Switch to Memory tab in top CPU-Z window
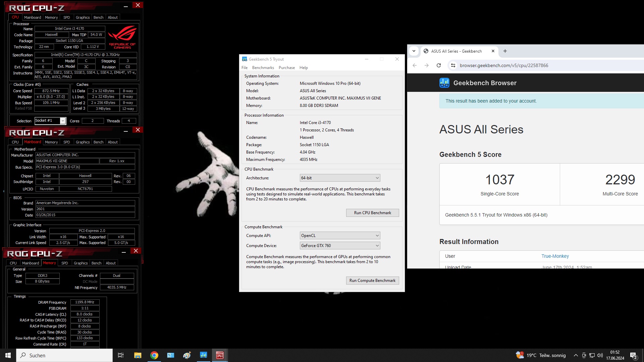Viewport: 644px width, 362px height. pos(51,17)
